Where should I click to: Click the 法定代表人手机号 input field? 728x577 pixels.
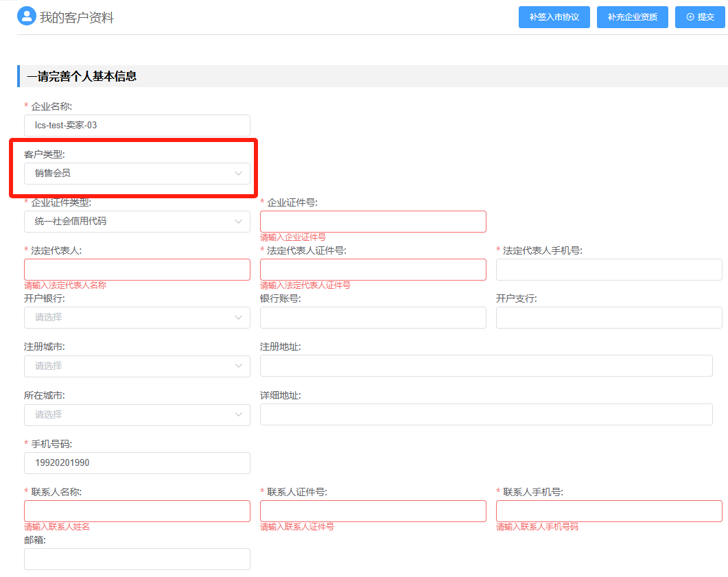point(609,270)
